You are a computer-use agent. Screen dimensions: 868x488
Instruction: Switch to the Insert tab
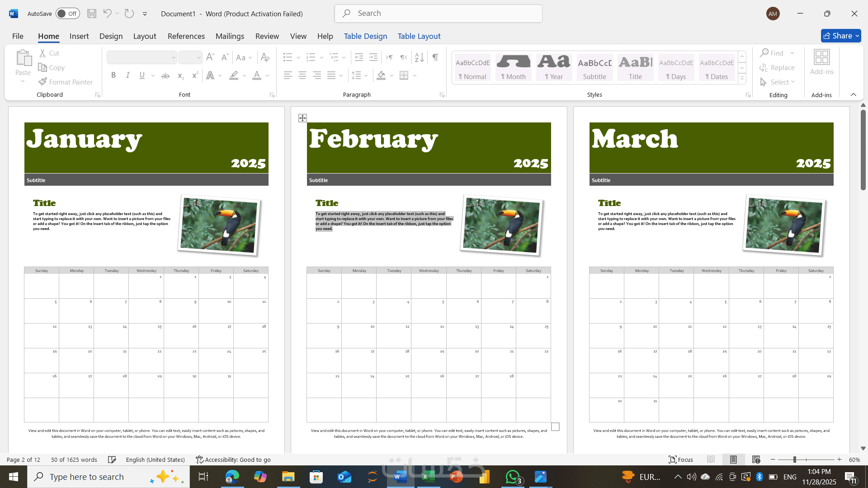click(x=79, y=36)
